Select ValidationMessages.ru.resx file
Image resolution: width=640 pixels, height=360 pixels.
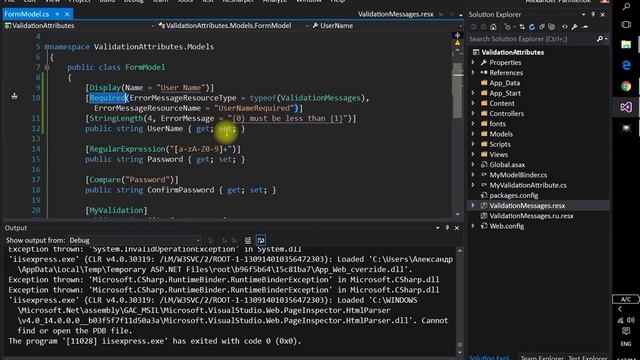click(x=531, y=216)
